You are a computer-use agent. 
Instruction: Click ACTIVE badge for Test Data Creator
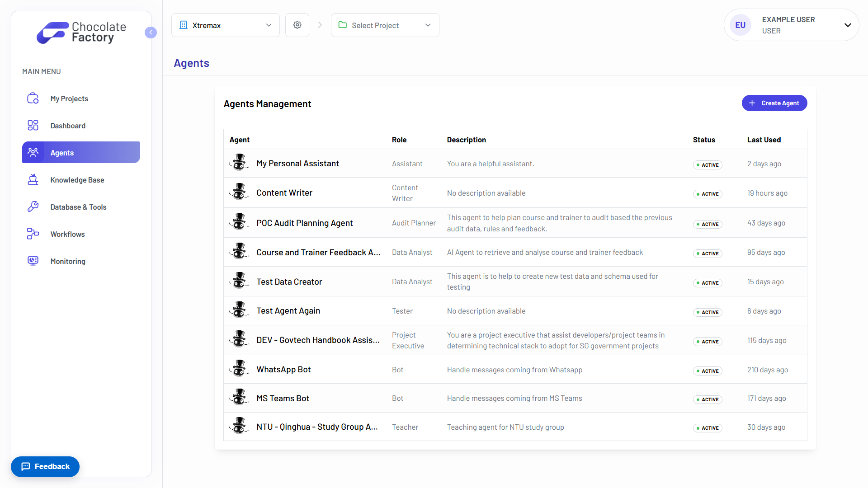coord(708,282)
